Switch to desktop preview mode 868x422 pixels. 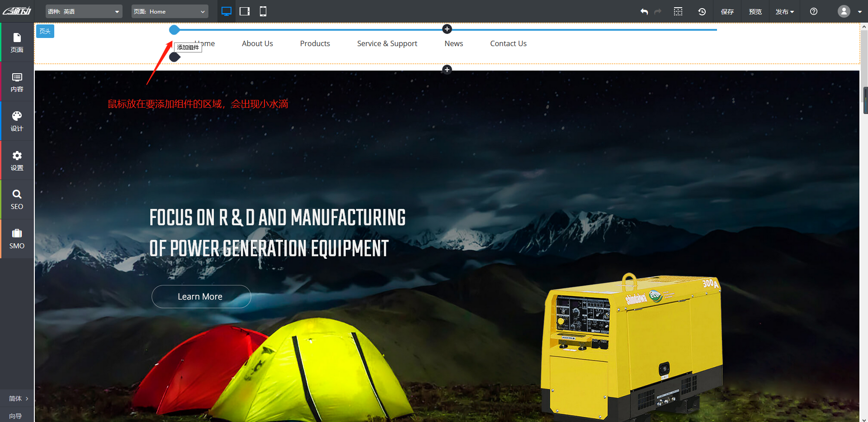226,11
